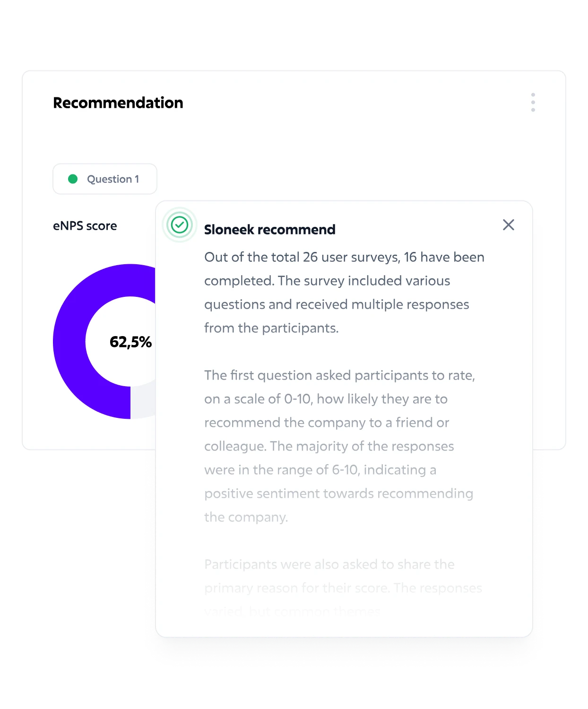Screen dimensions: 588x709
Task: Click the line mentioning 26 user surveys
Action: 344,257
